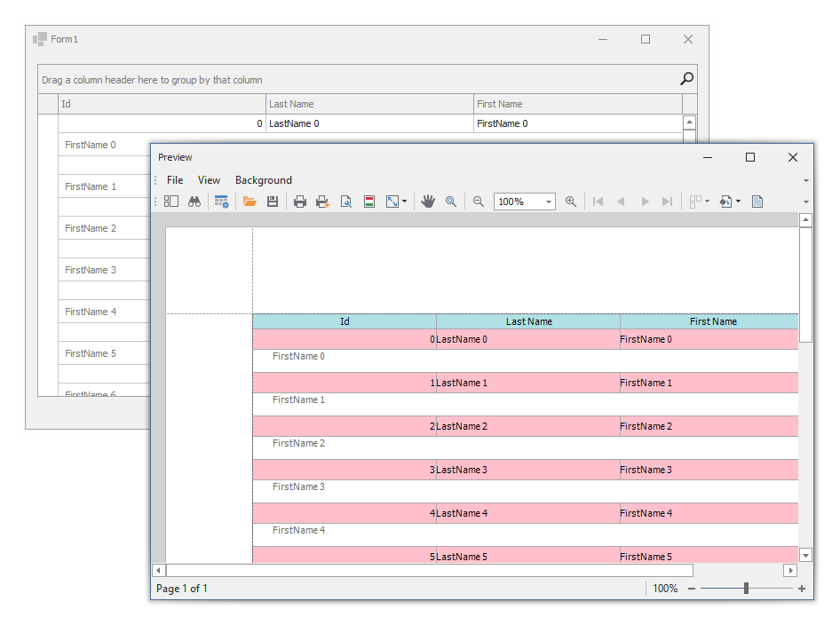Image resolution: width=840 pixels, height=625 pixels.
Task: Zoom in using the plus magnifier icon
Action: 571,202
